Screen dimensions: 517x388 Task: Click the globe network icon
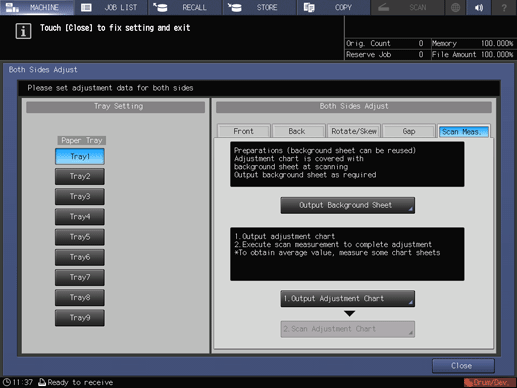pos(455,7)
